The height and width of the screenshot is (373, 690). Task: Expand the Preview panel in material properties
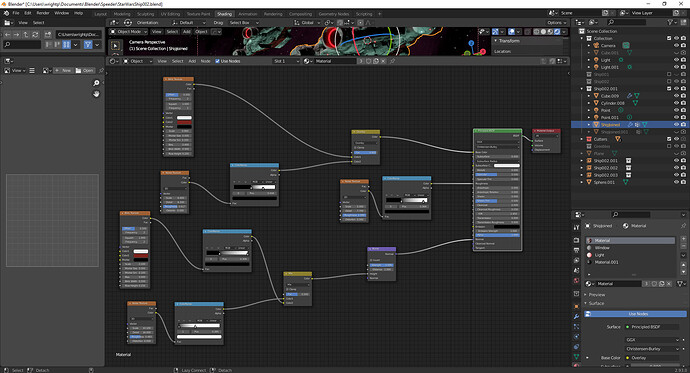(597, 295)
